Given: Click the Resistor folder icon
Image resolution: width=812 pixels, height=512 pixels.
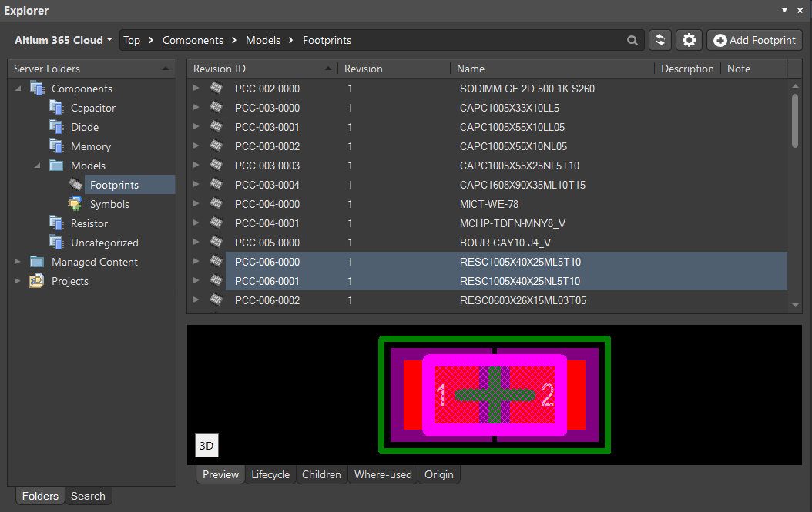Looking at the screenshot, I should 56,223.
